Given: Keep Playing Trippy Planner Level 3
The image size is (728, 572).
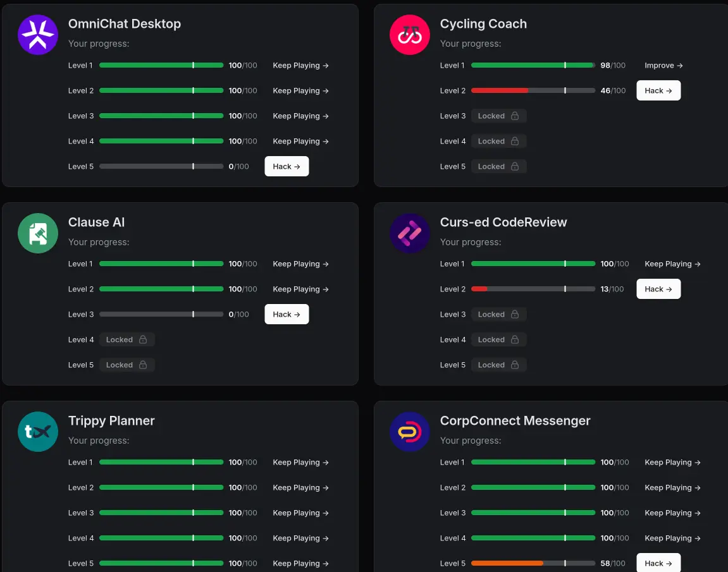Looking at the screenshot, I should coord(300,513).
